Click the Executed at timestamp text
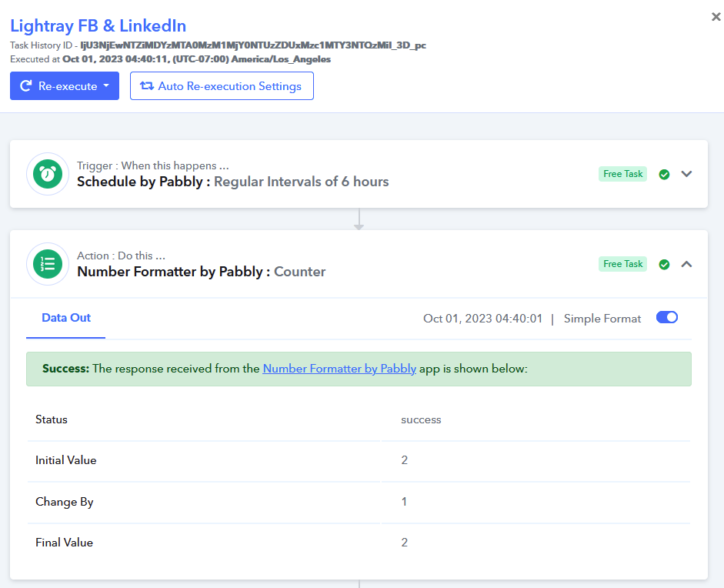This screenshot has height=588, width=724. pyautogui.click(x=197, y=59)
